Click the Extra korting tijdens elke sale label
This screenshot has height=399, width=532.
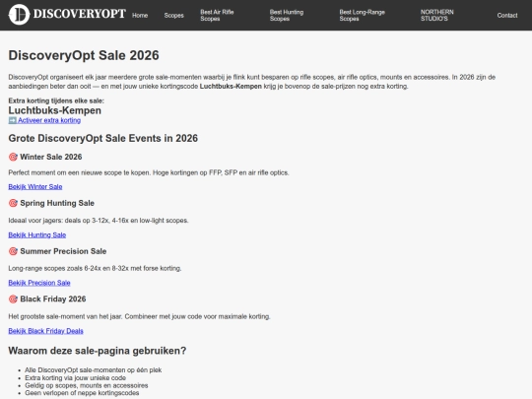[56, 100]
